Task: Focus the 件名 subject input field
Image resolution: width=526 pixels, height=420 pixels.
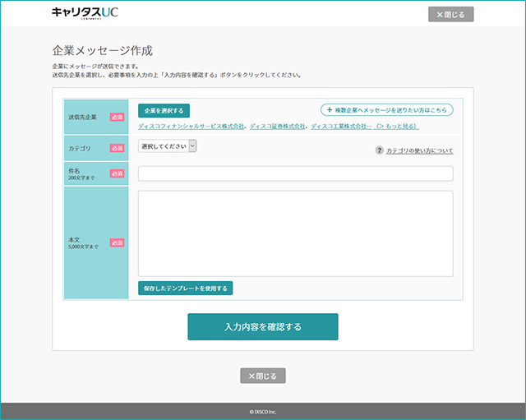Action: [296, 173]
